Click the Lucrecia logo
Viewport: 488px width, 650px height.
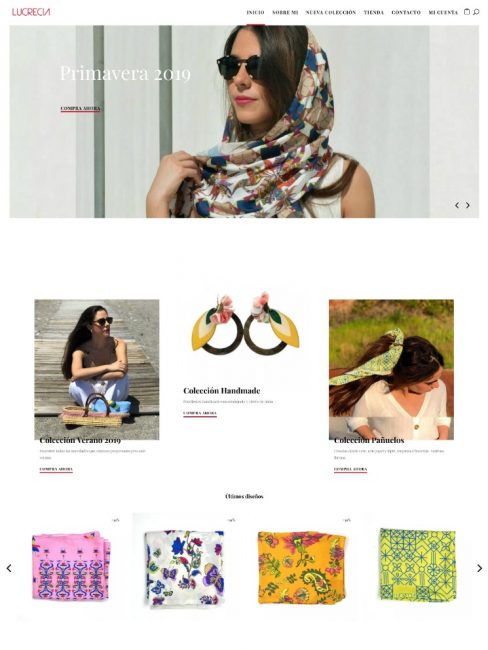(31, 12)
